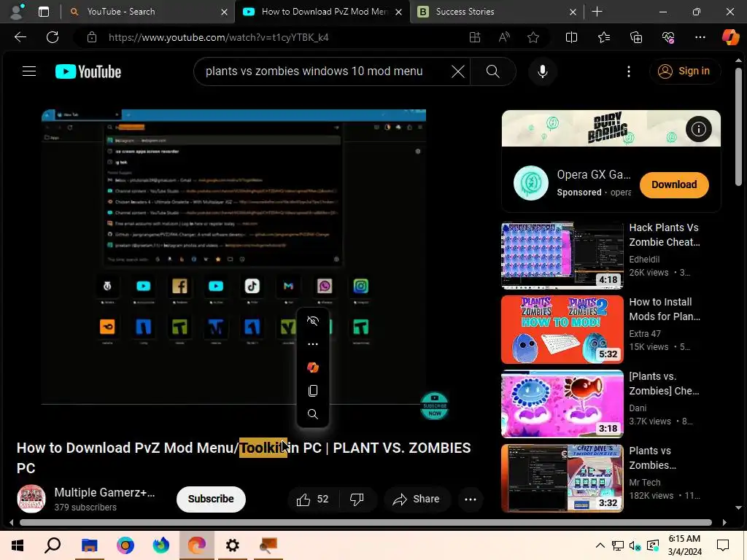This screenshot has width=747, height=560.
Task: Run the YouTube search with magnifier button
Action: (492, 71)
